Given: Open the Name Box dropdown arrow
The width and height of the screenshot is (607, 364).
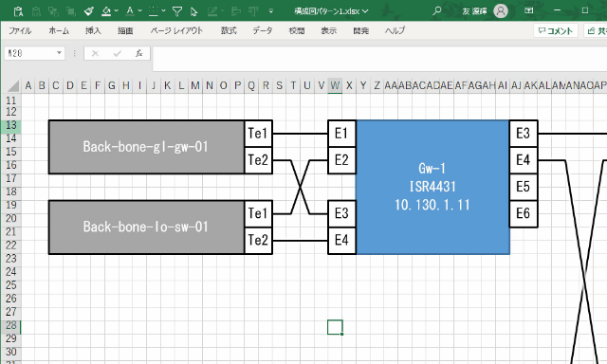Looking at the screenshot, I should click(x=59, y=53).
